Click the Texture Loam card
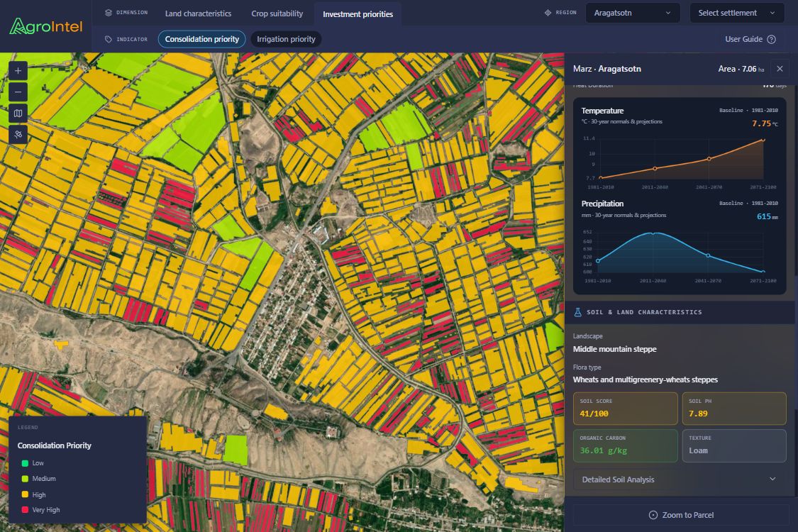 click(x=734, y=445)
